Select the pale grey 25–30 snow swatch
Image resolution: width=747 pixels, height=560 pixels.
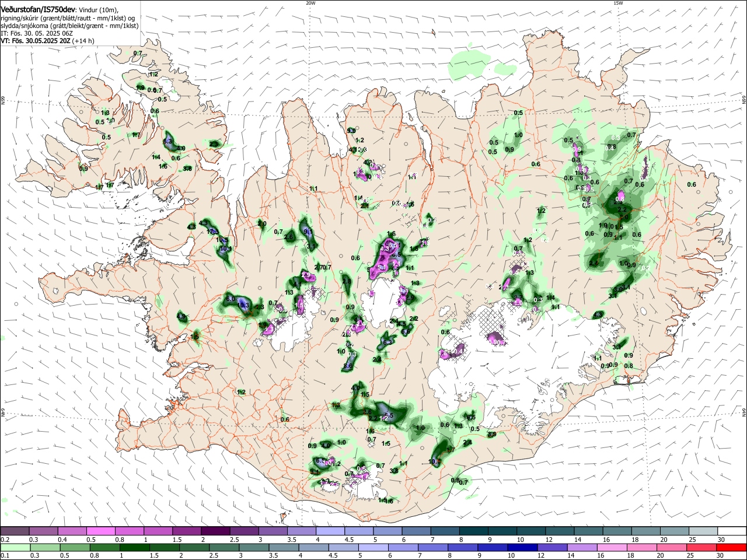click(704, 531)
